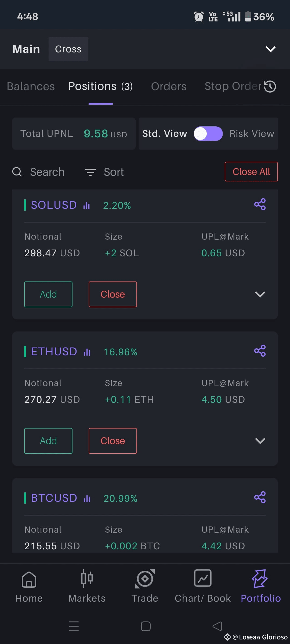Open chart icon next to ETHUSD
290x644 pixels.
tap(87, 352)
